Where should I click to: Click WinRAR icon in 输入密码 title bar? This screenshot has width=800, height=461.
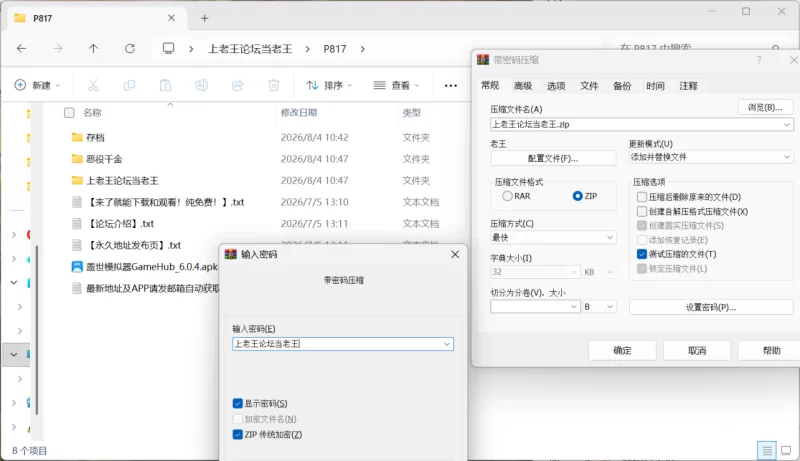click(x=231, y=254)
